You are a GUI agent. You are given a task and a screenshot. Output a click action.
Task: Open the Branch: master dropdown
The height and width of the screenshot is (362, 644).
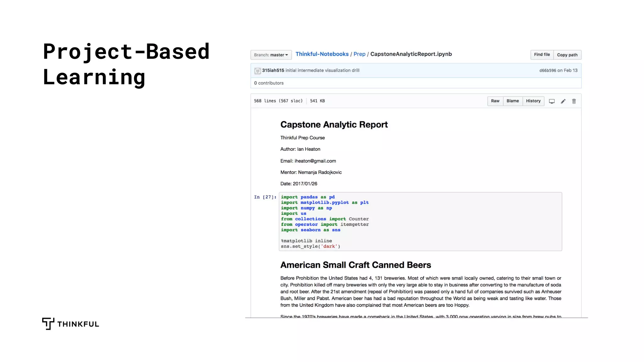point(271,55)
